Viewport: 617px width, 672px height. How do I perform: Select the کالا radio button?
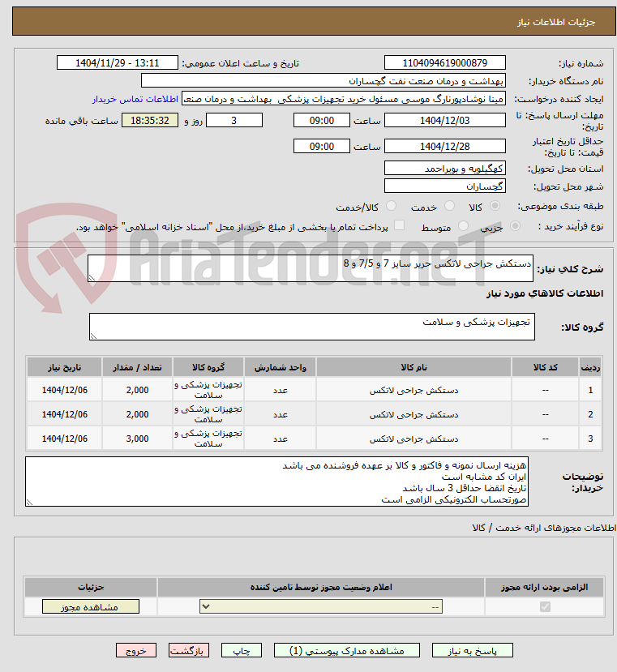495,206
